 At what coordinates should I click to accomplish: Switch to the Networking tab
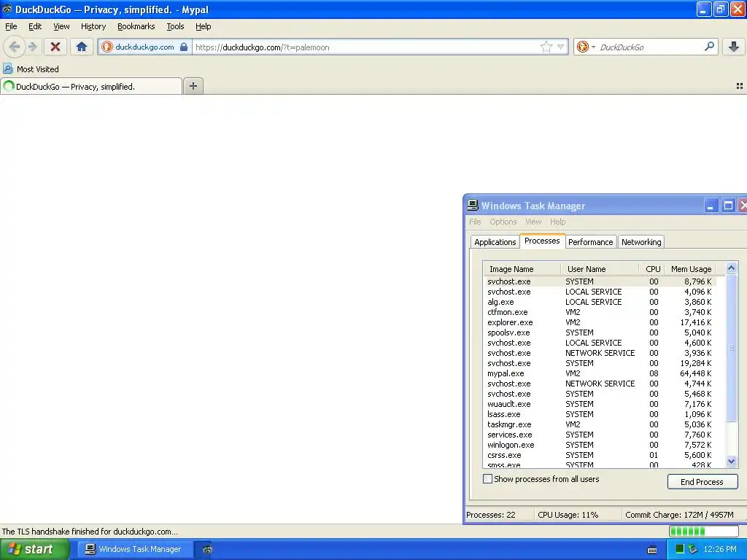pos(641,242)
